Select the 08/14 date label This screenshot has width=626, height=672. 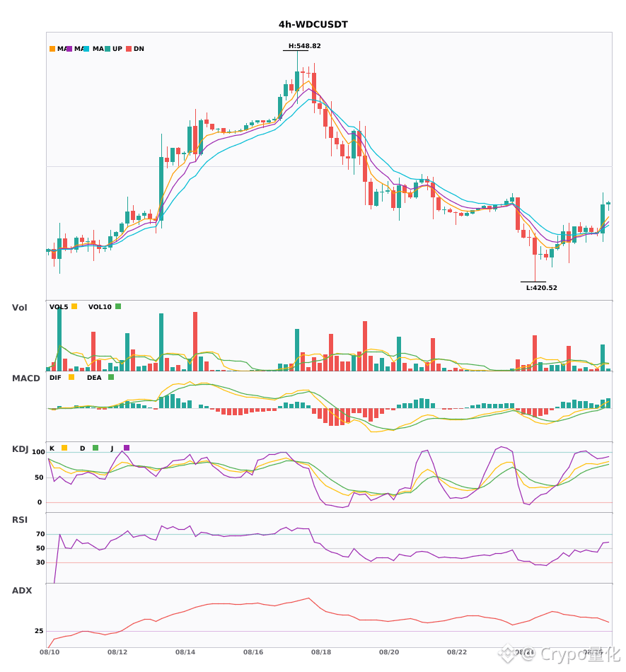185,652
